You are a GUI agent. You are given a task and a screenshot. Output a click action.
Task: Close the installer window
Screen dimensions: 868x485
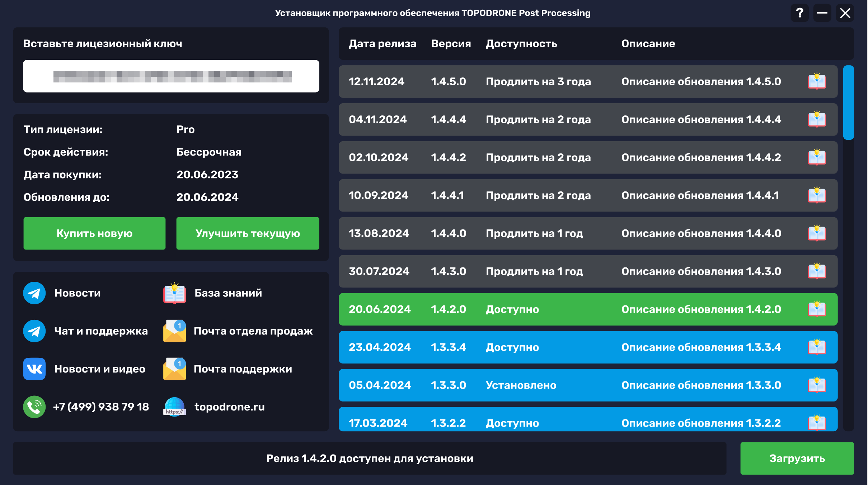[845, 13]
